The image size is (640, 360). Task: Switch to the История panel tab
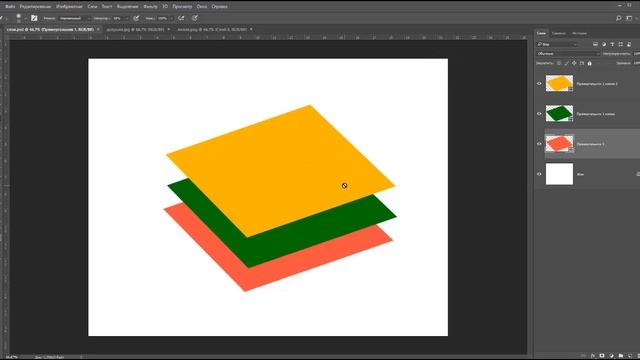[579, 33]
